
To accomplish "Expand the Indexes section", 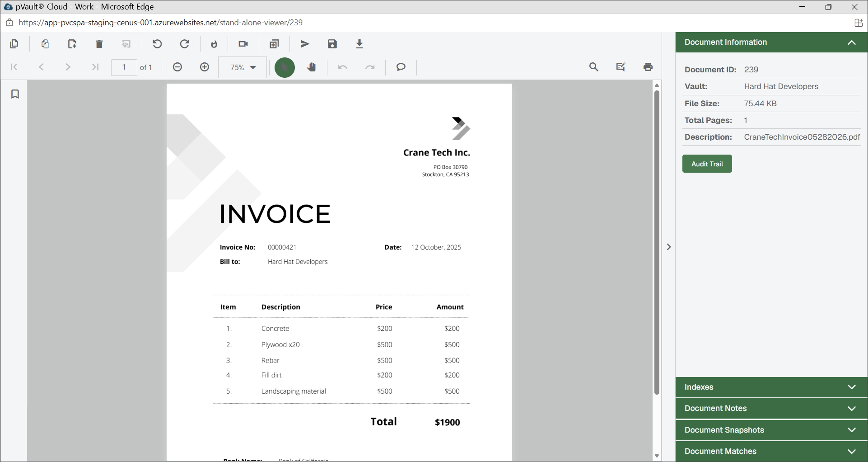I will (771, 387).
